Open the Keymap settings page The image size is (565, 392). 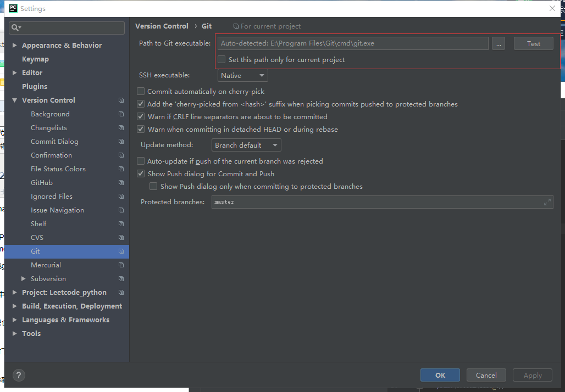coord(35,59)
